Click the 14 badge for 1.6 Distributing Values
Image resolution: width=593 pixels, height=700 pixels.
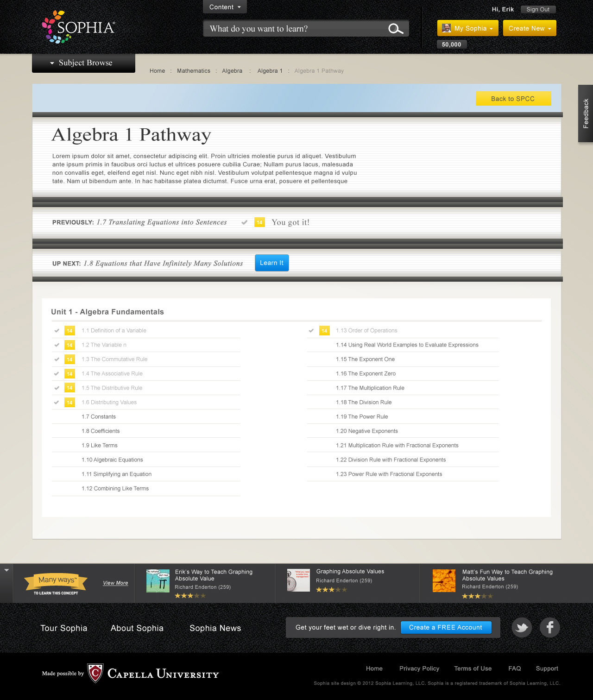[x=69, y=403]
